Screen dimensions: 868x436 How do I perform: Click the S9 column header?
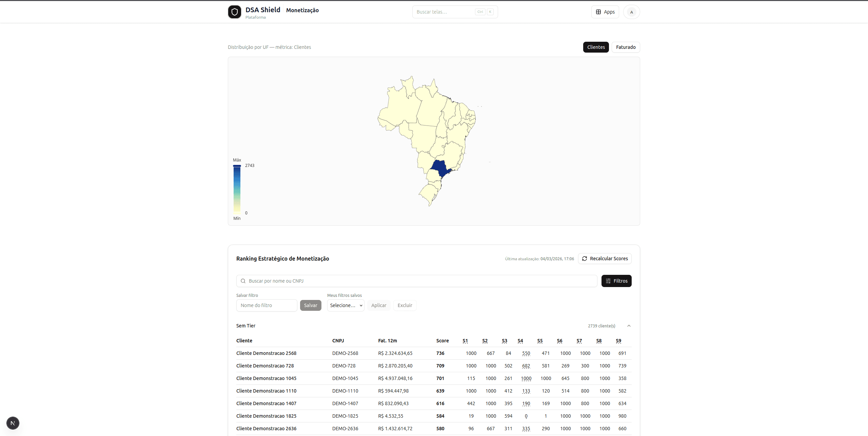pyautogui.click(x=618, y=341)
